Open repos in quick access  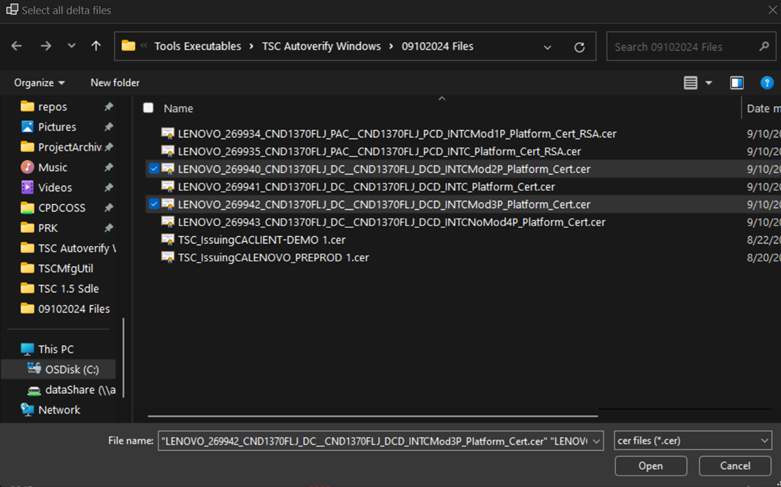52,107
